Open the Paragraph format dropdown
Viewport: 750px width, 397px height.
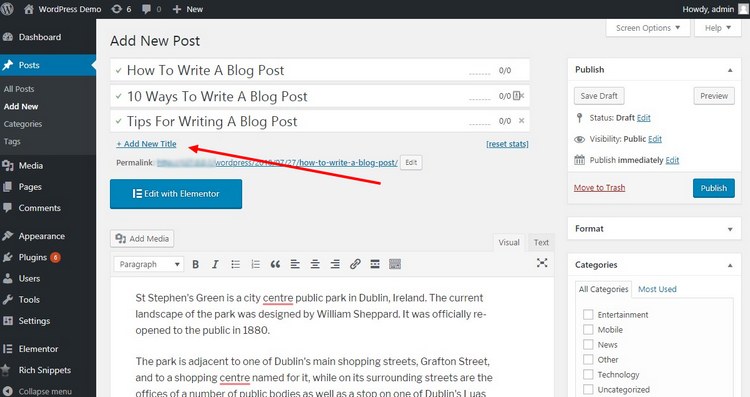tap(149, 264)
